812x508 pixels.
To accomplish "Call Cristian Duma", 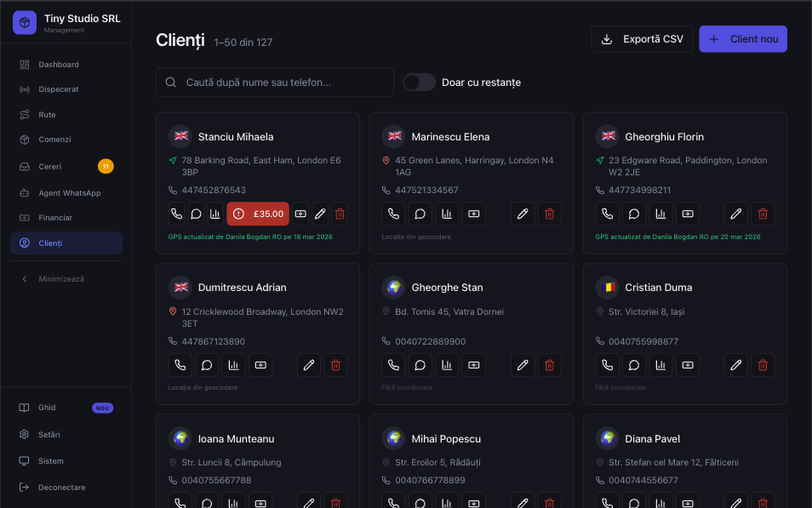I will point(607,365).
